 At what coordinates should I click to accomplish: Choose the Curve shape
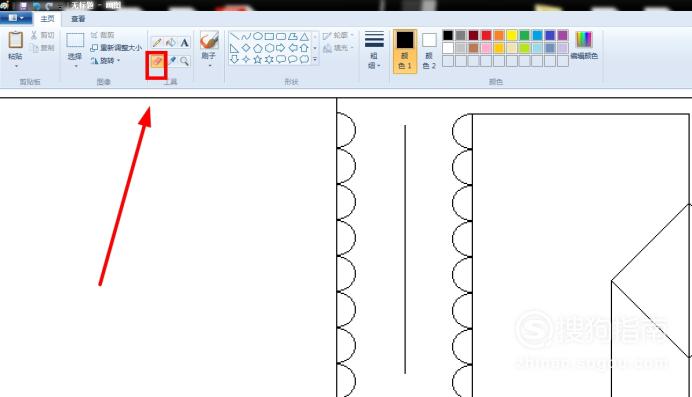[x=246, y=36]
